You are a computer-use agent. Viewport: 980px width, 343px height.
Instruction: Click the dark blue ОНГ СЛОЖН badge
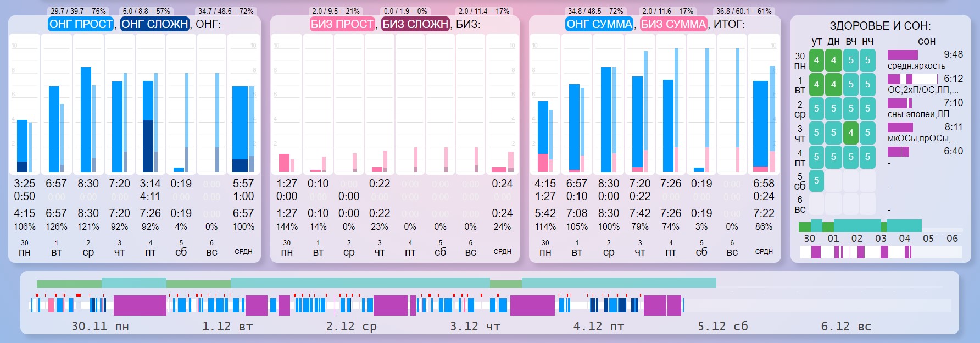point(154,24)
